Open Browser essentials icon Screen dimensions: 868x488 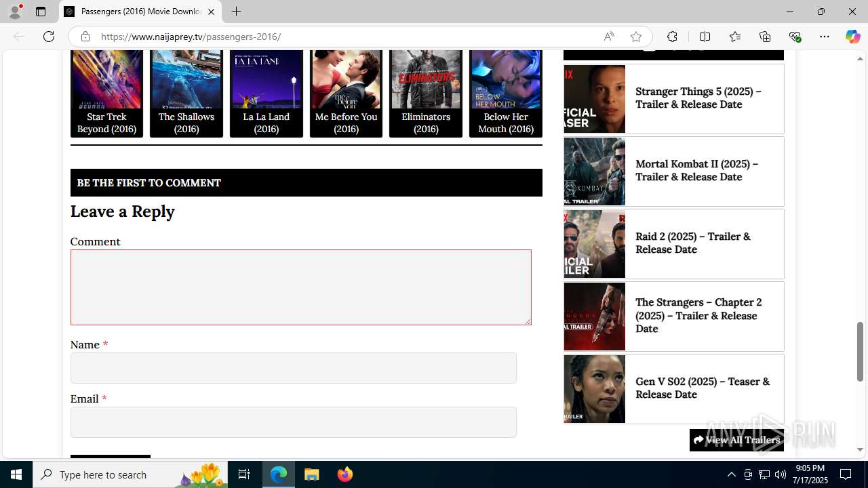coord(795,37)
